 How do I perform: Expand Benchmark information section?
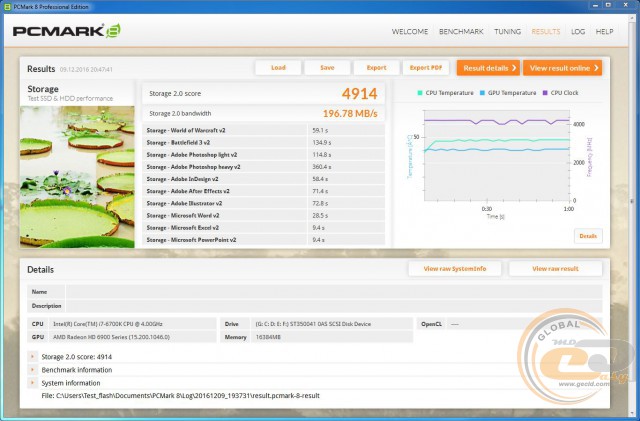pyautogui.click(x=32, y=370)
